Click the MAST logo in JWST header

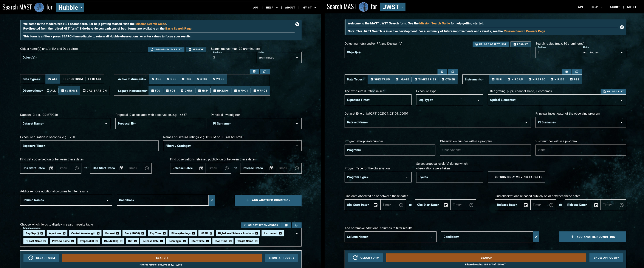click(364, 7)
